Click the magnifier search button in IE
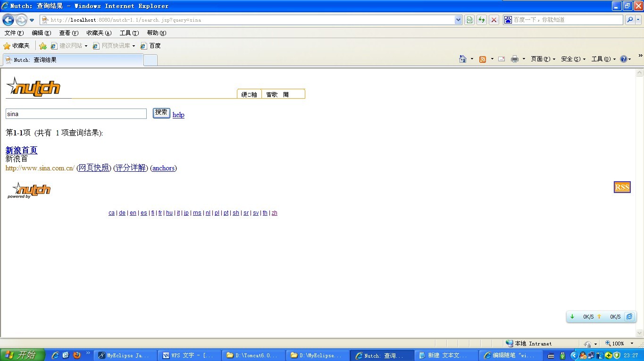The image size is (644, 361). coord(630,20)
